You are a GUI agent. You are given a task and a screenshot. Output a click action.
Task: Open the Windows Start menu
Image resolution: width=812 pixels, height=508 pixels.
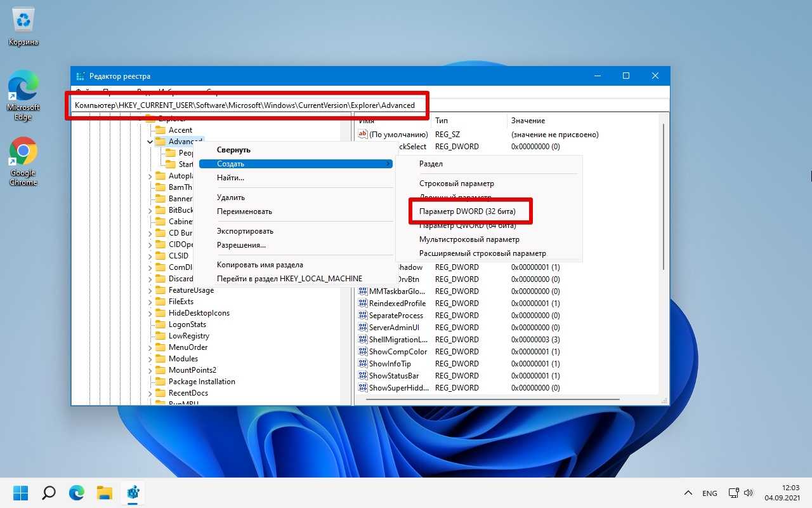point(21,493)
